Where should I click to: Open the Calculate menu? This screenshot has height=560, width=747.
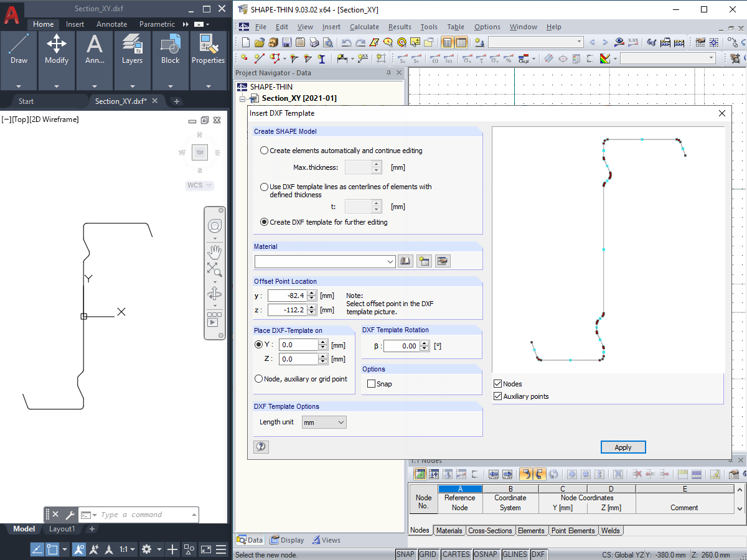pos(364,27)
